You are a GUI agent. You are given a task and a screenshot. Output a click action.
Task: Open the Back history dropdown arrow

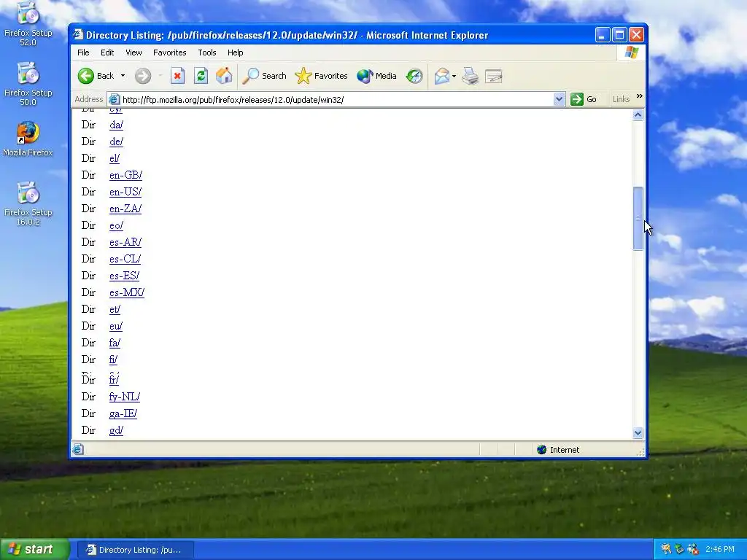pos(123,76)
